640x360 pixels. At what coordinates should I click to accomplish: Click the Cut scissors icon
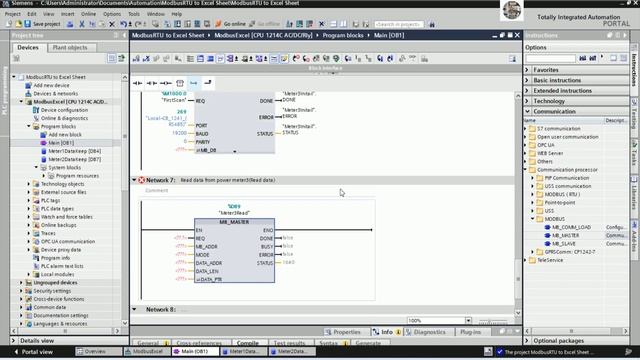[82, 24]
